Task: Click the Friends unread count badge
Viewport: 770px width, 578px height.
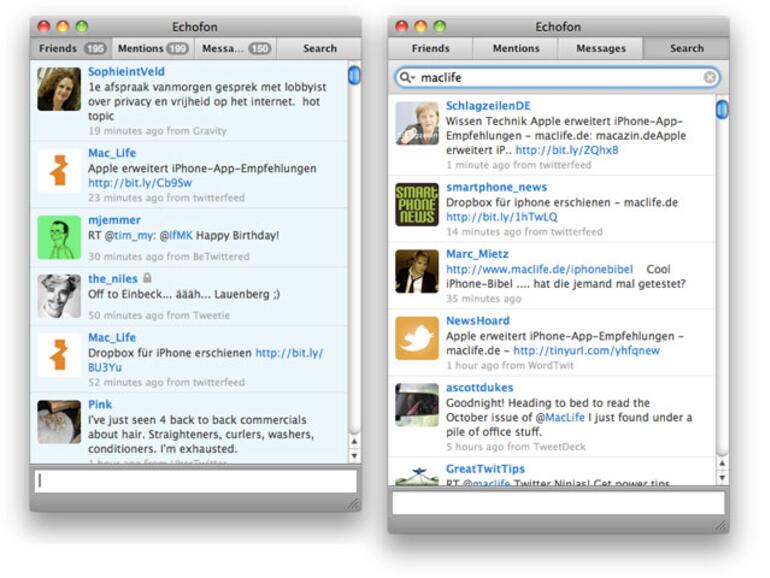Action: coord(95,49)
